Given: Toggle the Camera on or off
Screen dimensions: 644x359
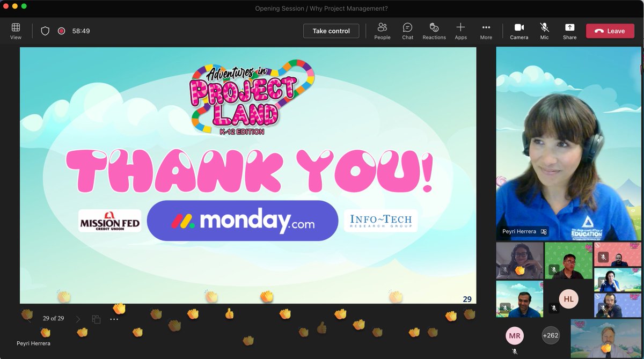Looking at the screenshot, I should pyautogui.click(x=519, y=31).
